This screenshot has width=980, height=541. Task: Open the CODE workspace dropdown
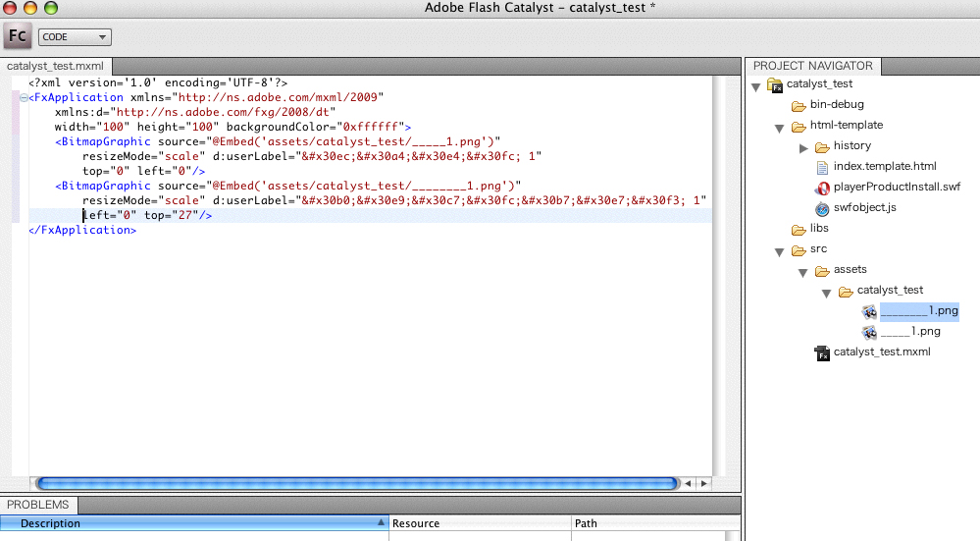point(75,37)
